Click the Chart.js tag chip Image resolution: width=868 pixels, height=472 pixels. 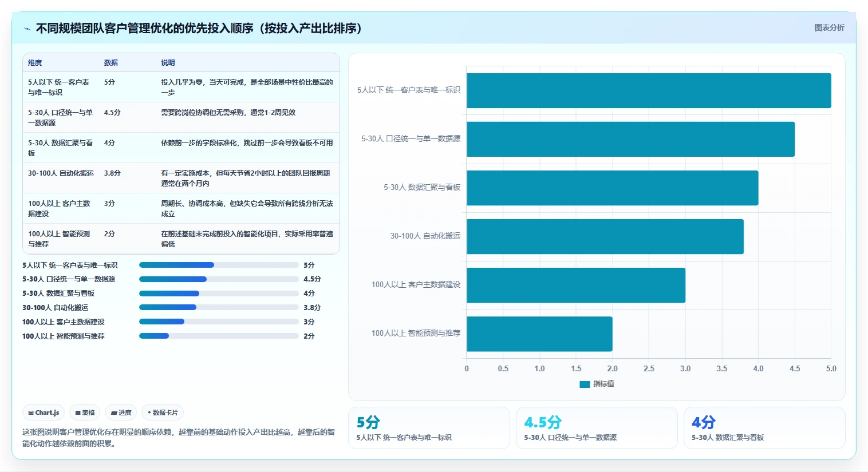(44, 412)
